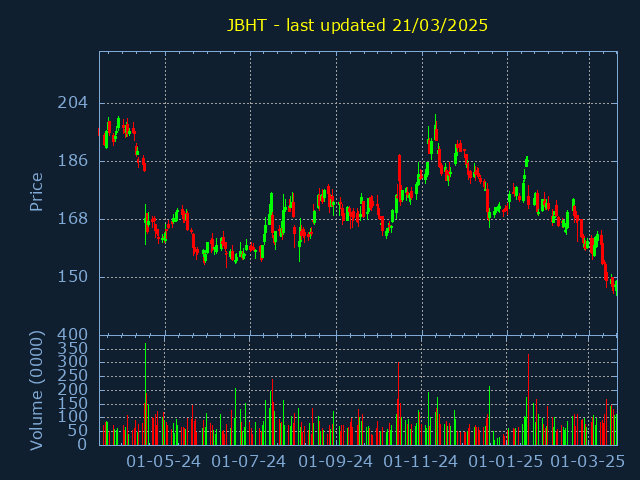Click the Price axis label
The image size is (640, 480).
[x=36, y=192]
